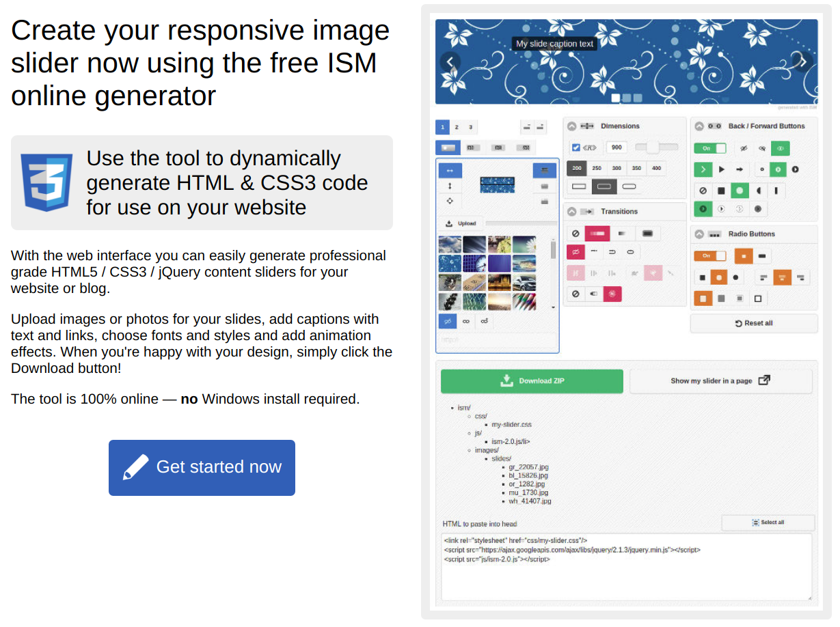This screenshot has width=840, height=627.
Task: Collapse the Back / Forward Buttons panel
Action: (699, 126)
